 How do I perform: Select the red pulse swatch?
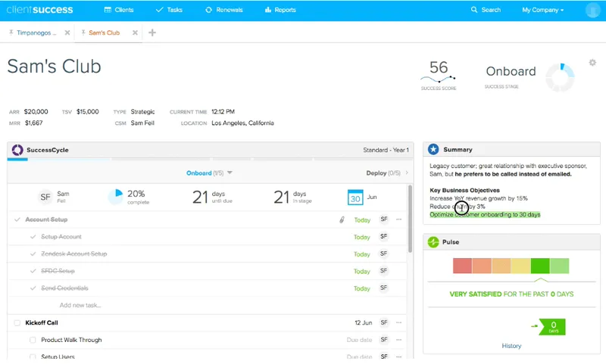(462, 266)
